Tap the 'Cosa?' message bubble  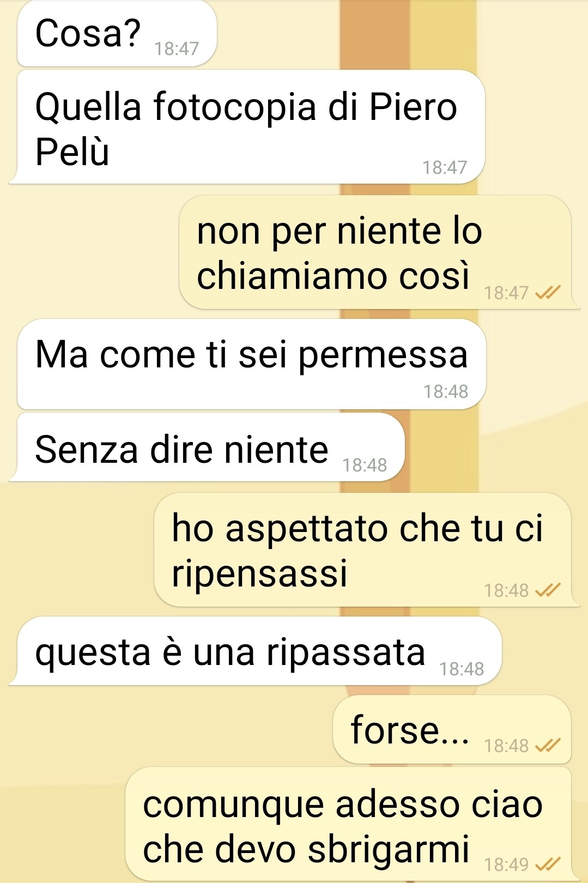coord(117,34)
